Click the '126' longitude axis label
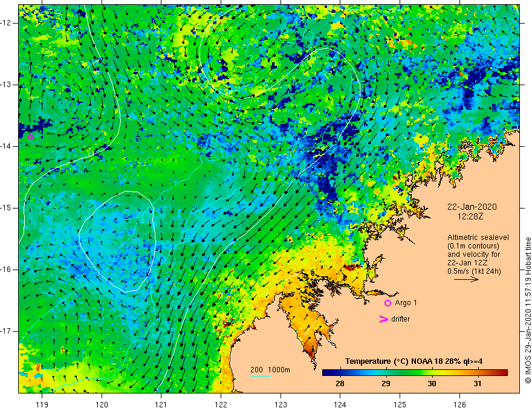 point(459,404)
